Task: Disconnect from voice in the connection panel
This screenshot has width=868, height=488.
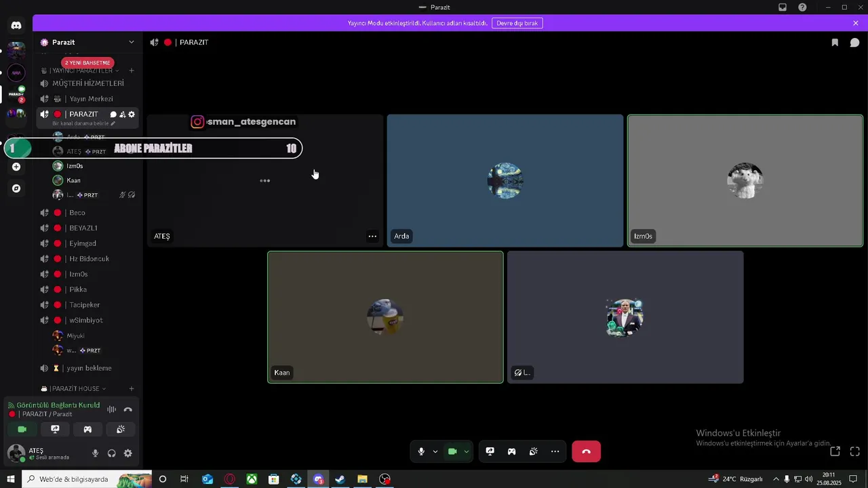Action: (127, 409)
